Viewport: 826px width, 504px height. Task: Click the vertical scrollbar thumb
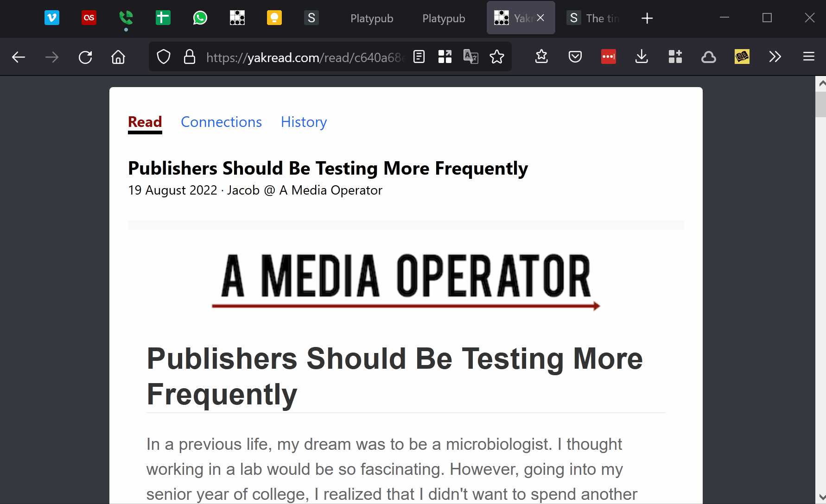[x=821, y=104]
